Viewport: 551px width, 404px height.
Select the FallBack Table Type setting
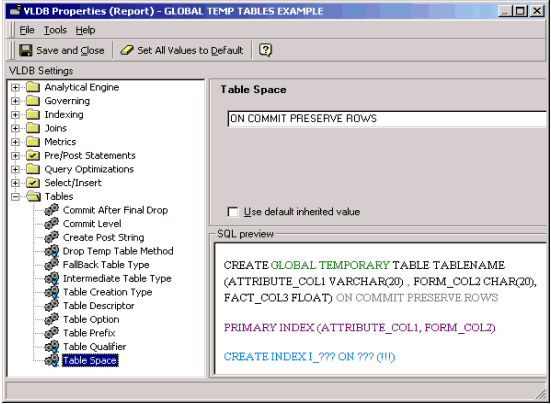[x=106, y=265]
